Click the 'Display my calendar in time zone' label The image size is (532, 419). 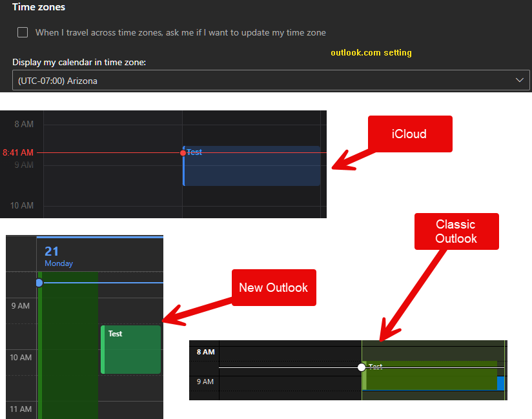point(79,62)
